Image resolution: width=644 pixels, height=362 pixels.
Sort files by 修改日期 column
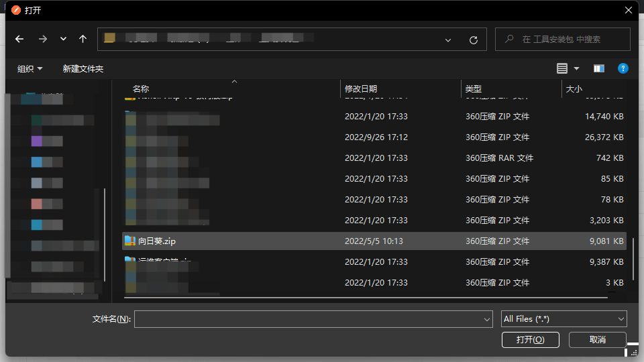pyautogui.click(x=361, y=88)
